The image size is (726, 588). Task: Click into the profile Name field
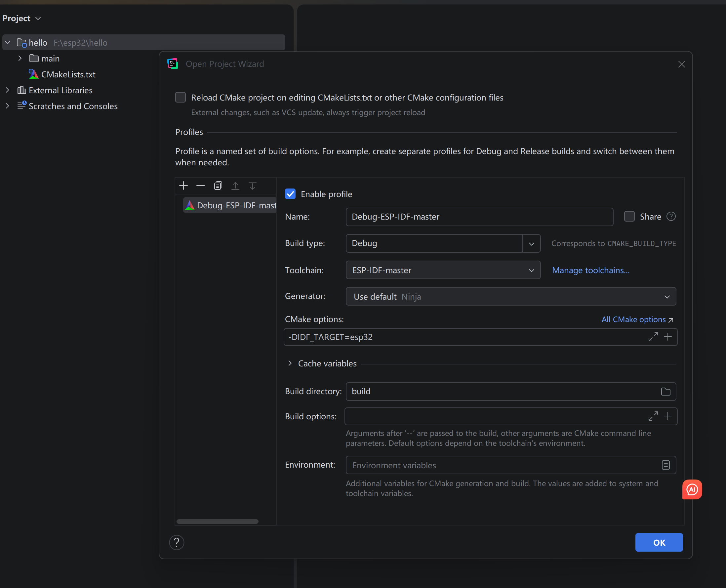tap(479, 217)
